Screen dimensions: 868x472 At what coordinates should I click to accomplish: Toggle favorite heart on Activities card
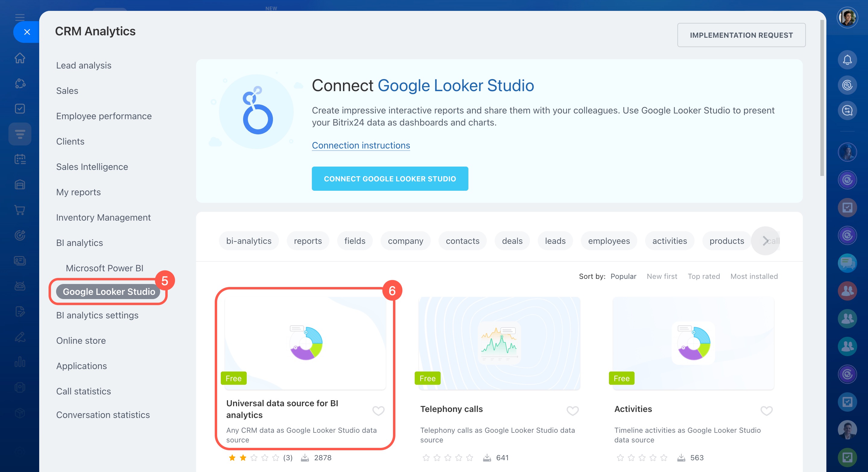(x=766, y=411)
